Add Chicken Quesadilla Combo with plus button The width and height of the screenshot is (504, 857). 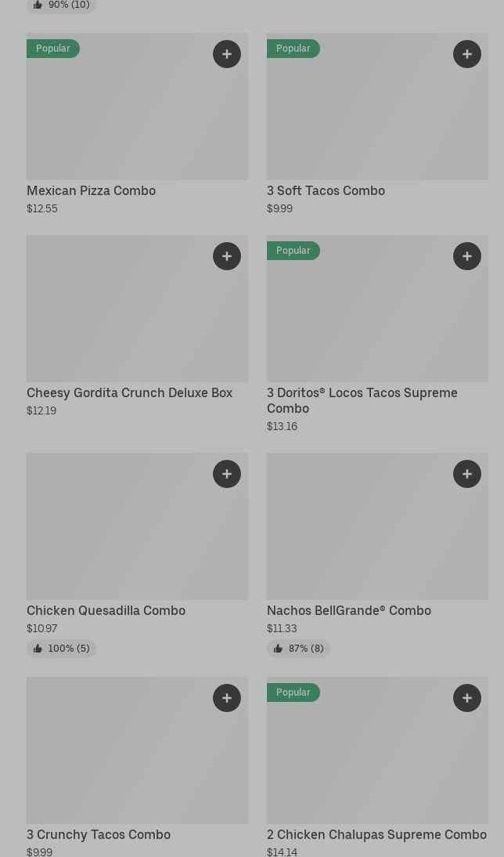227,474
